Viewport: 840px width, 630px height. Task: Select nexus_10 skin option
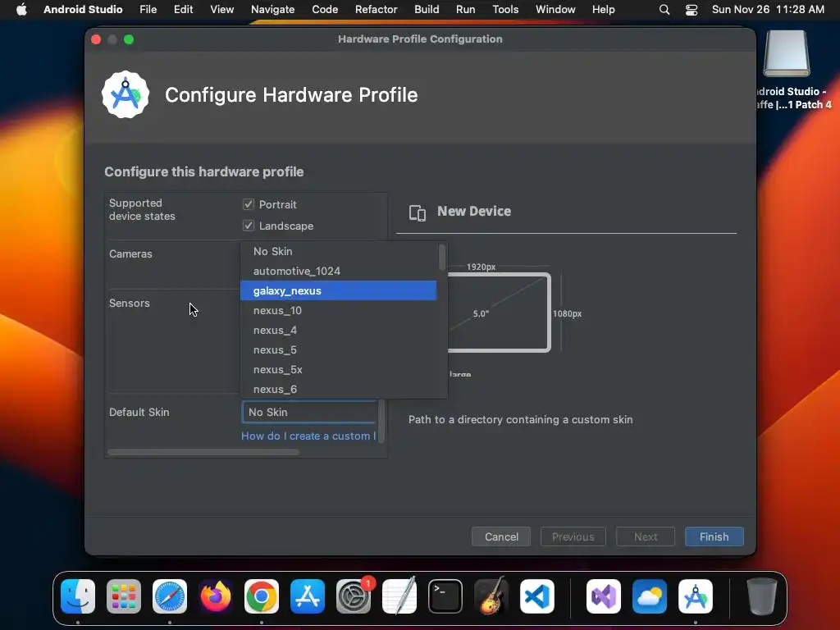click(x=339, y=311)
